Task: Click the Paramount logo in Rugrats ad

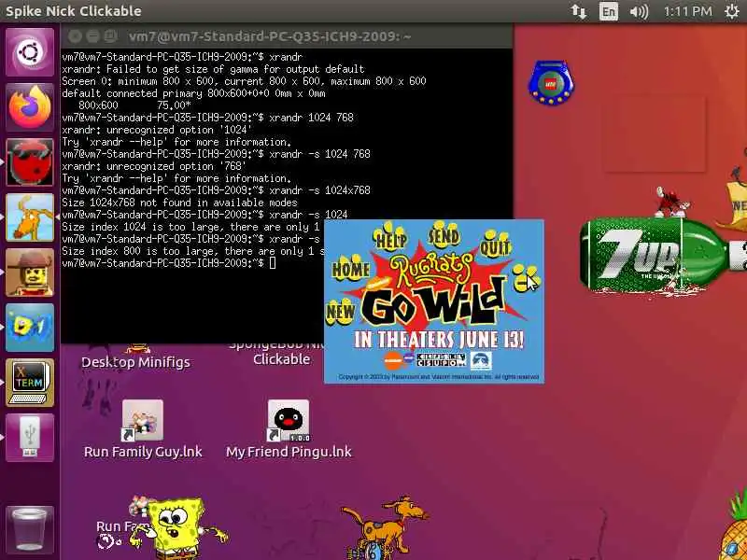Action: point(481,361)
